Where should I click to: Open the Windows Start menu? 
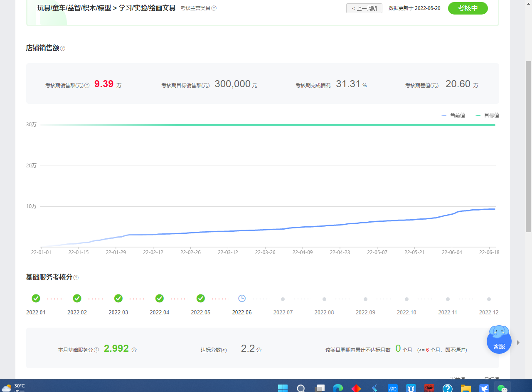pos(283,388)
